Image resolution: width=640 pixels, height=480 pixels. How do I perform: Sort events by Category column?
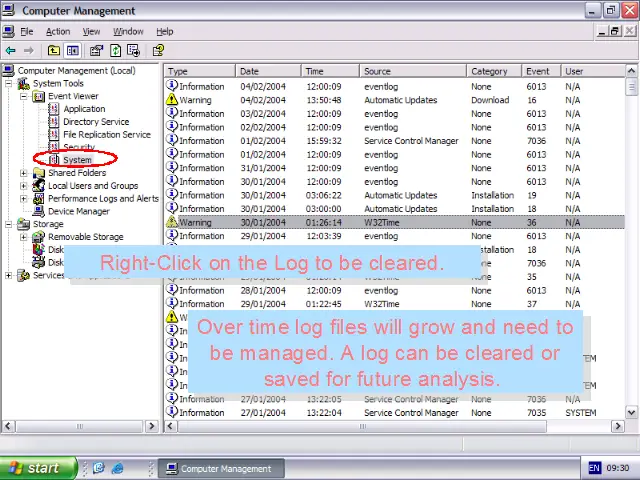[x=494, y=71]
